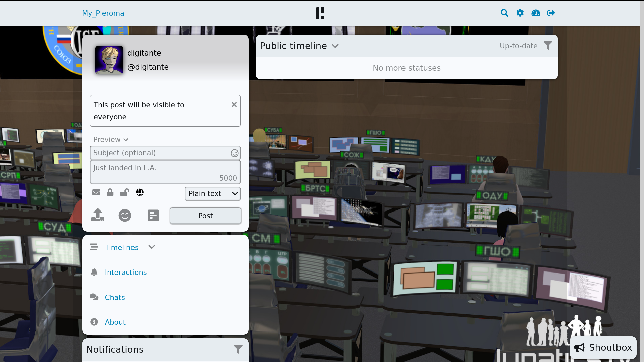Viewport: 644px width, 362px height.
Task: Set post scope to followers-only lock
Action: [110, 192]
